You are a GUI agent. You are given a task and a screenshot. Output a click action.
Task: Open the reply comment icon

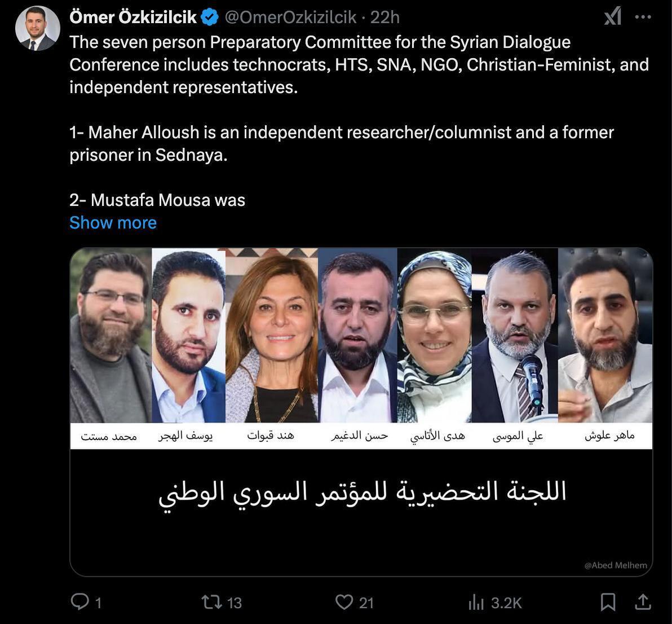coord(79,602)
